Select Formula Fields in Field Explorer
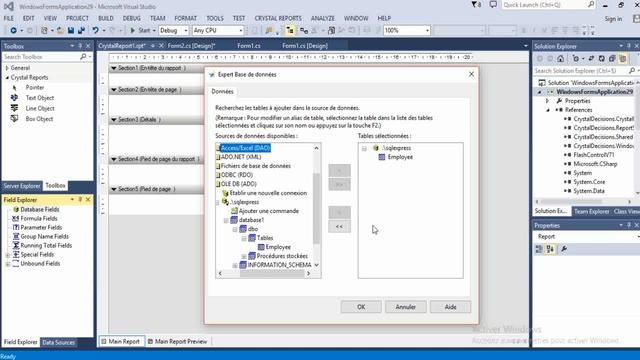The width and height of the screenshot is (640, 360). click(x=39, y=218)
